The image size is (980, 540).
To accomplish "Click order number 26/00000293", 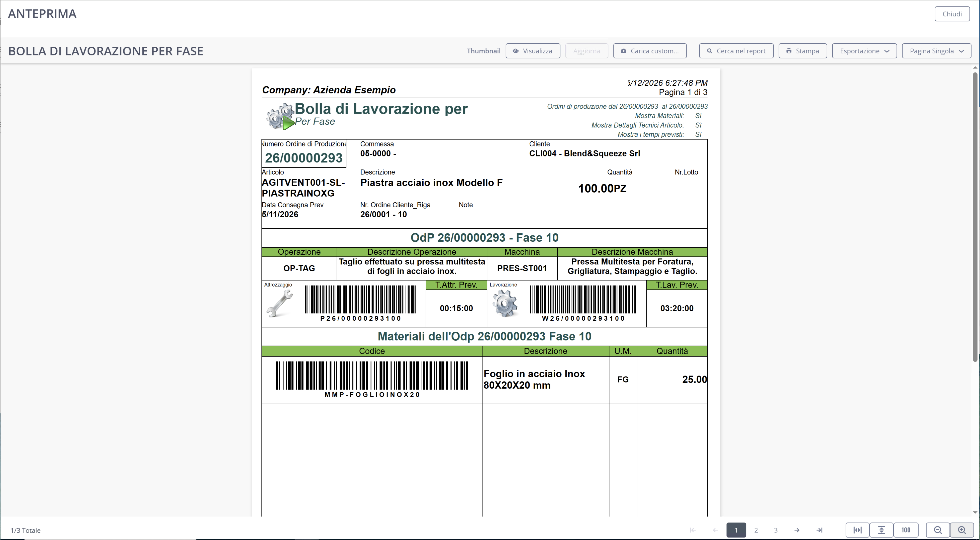I will 304,158.
